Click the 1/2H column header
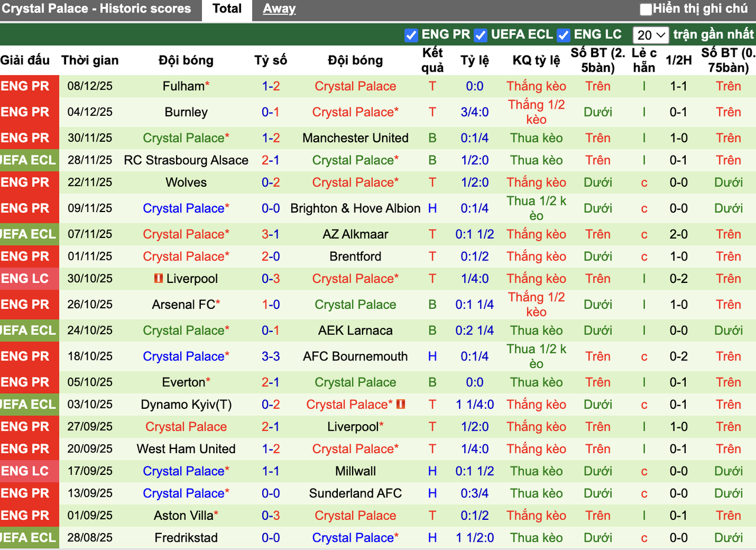Screen dimensions: 756x550 tap(679, 60)
